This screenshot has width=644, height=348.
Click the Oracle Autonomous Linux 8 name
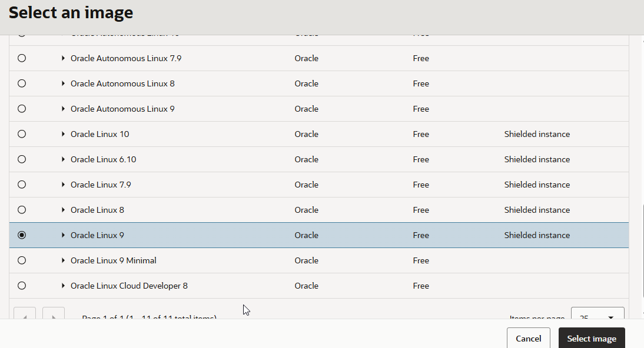pyautogui.click(x=122, y=83)
